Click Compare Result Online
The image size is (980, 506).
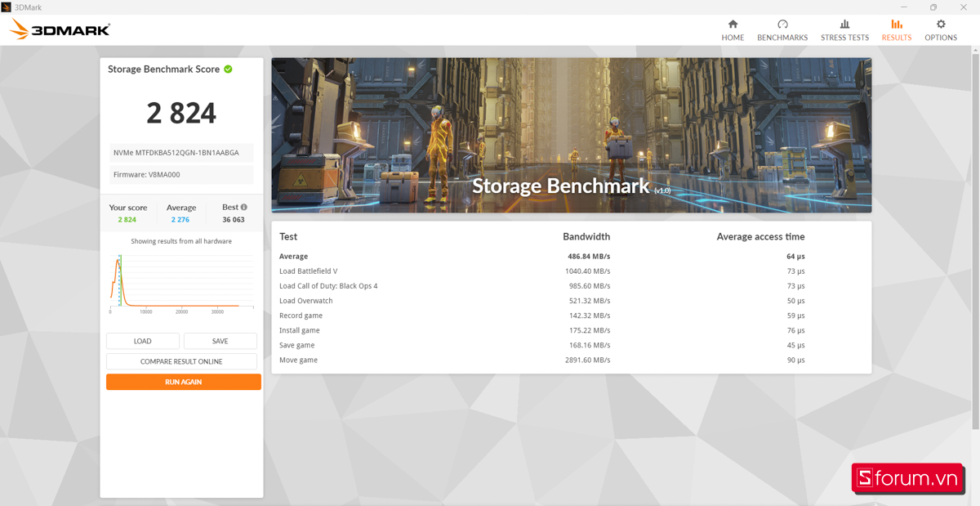click(181, 361)
